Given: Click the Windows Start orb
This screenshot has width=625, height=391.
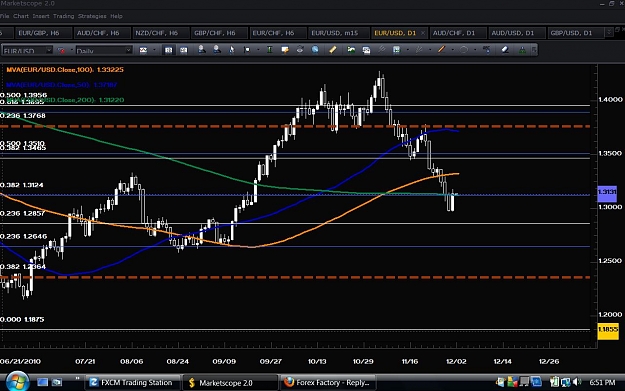Looking at the screenshot, I should coord(17,381).
